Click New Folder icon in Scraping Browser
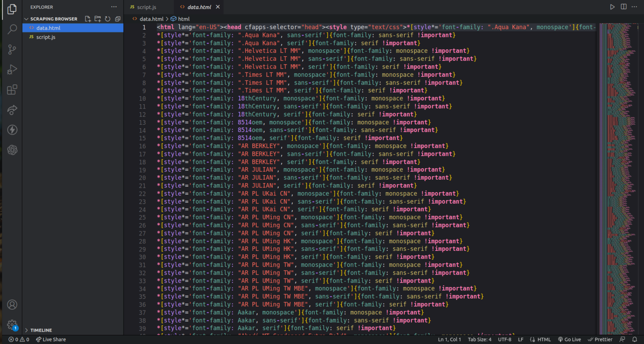This screenshot has width=644, height=344. tap(98, 19)
